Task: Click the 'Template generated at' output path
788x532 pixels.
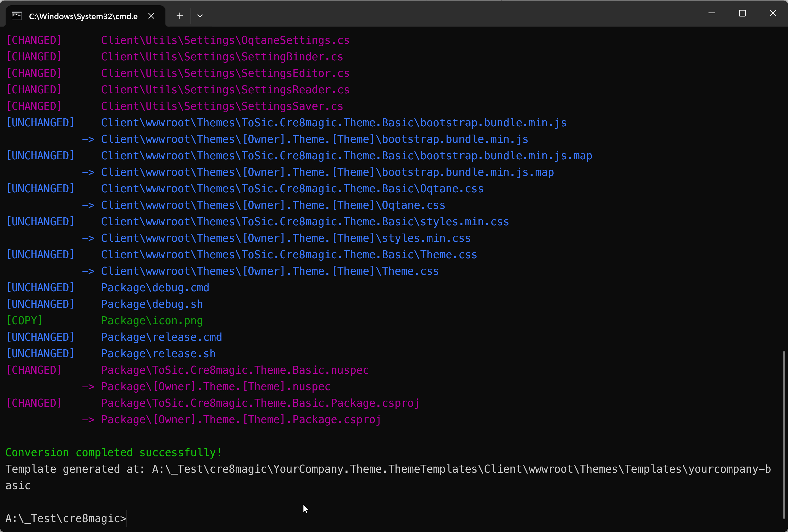Action: [x=388, y=469]
